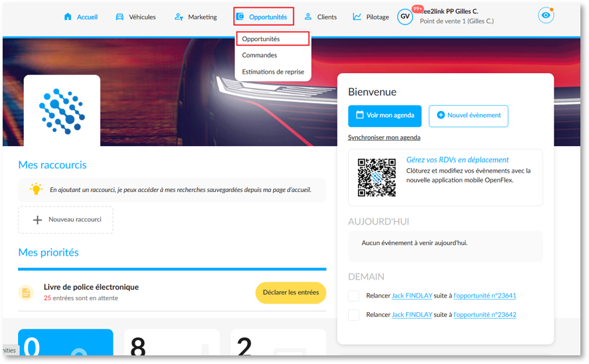Check the box for opportunité n°23641 reminder
This screenshot has width=589, height=364.
[x=353, y=296]
